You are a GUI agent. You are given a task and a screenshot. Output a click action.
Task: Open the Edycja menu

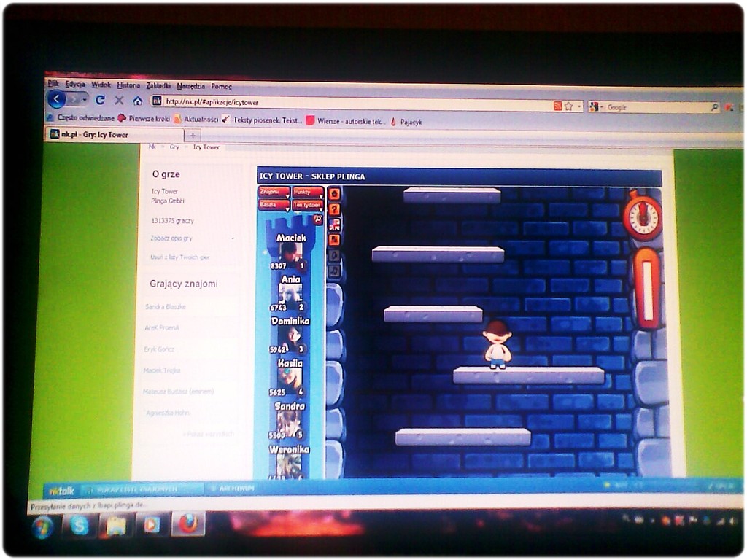pos(75,85)
